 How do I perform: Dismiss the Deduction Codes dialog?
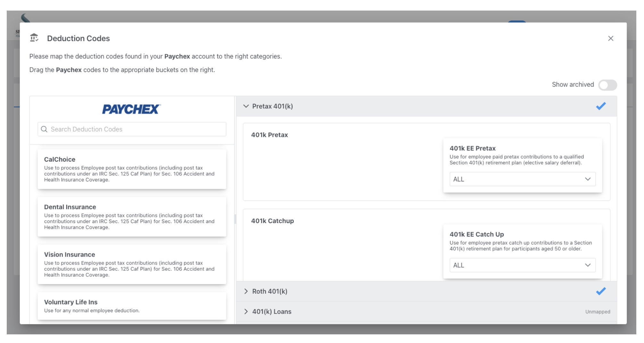611,38
